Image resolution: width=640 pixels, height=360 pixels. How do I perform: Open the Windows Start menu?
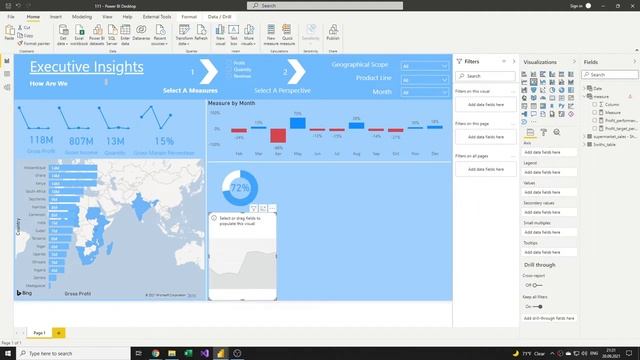(8, 353)
